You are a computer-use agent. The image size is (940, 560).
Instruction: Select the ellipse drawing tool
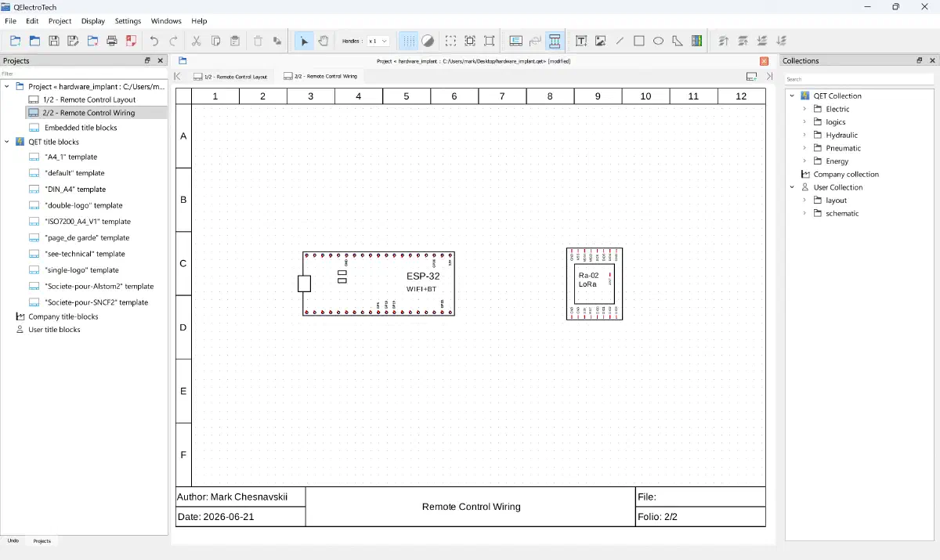tap(659, 41)
